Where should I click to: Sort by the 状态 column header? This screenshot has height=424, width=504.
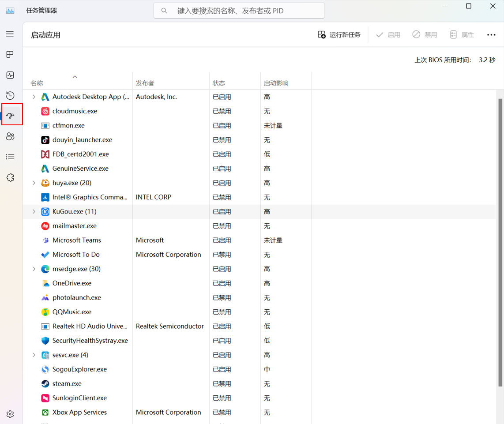tap(219, 83)
